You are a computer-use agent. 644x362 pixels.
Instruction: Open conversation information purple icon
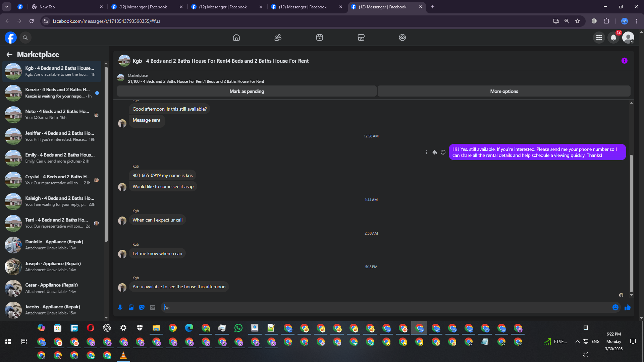624,61
